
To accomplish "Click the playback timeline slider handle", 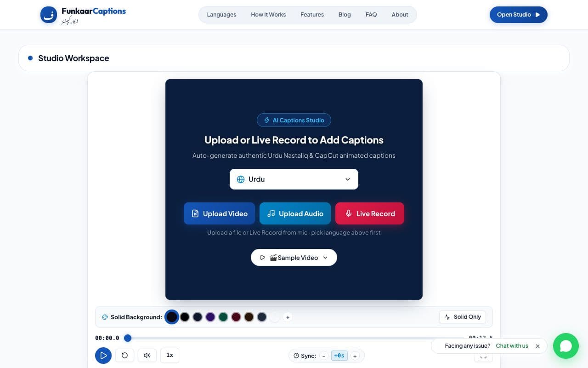I will 128,338.
